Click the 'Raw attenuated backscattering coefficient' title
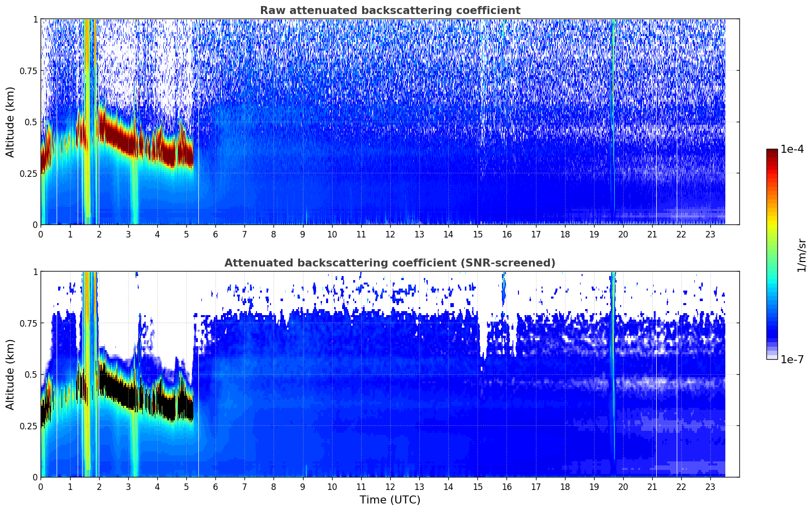Viewport: 812px width, 511px height. (x=390, y=11)
